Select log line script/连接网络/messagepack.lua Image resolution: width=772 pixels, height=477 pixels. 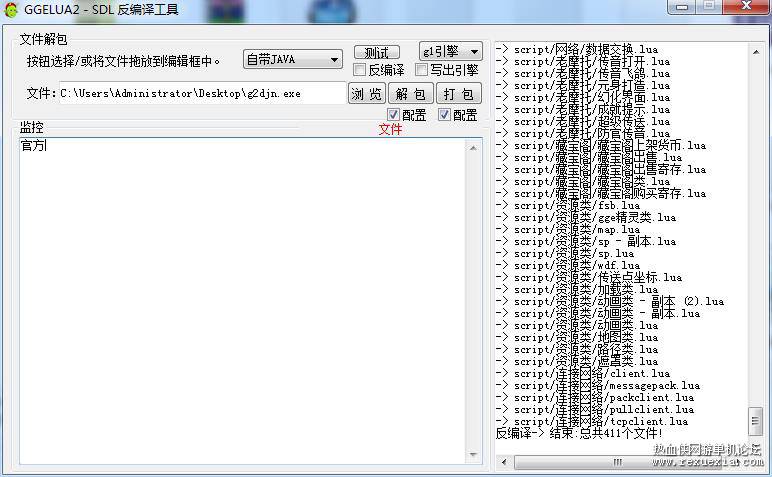tap(598, 386)
